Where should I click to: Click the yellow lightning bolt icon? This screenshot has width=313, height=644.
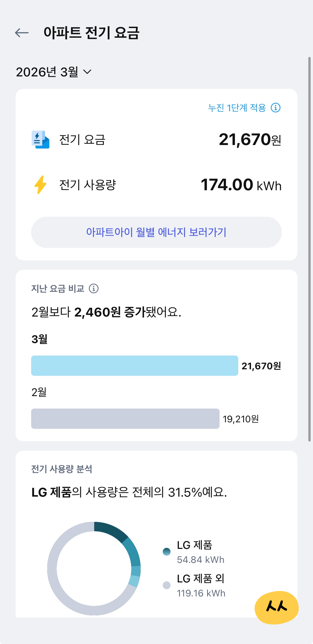pyautogui.click(x=40, y=185)
